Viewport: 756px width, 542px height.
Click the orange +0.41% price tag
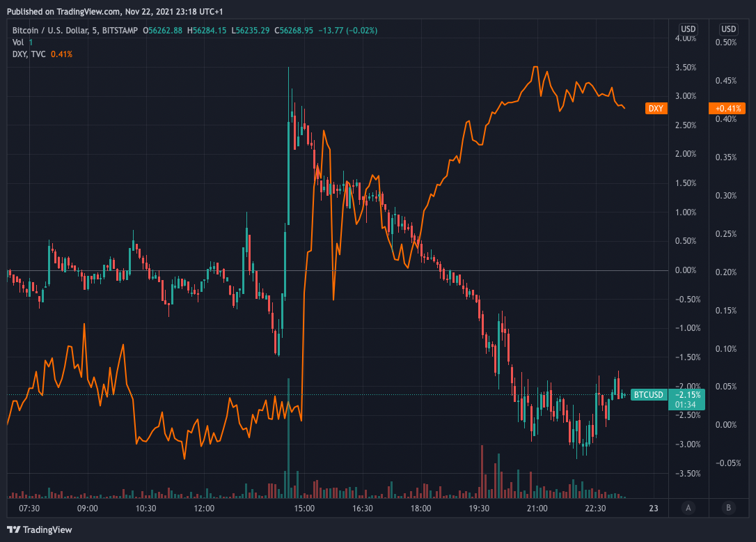[728, 108]
